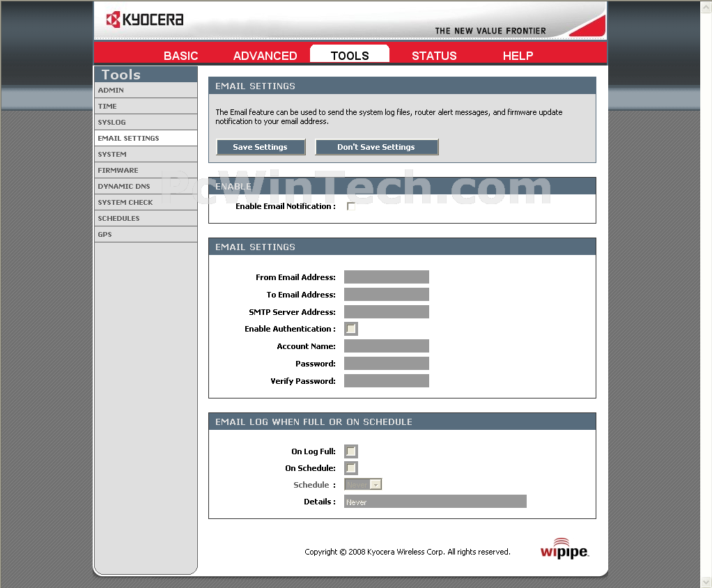This screenshot has height=588, width=712.
Task: Open the FIRMWARE page
Action: [146, 170]
